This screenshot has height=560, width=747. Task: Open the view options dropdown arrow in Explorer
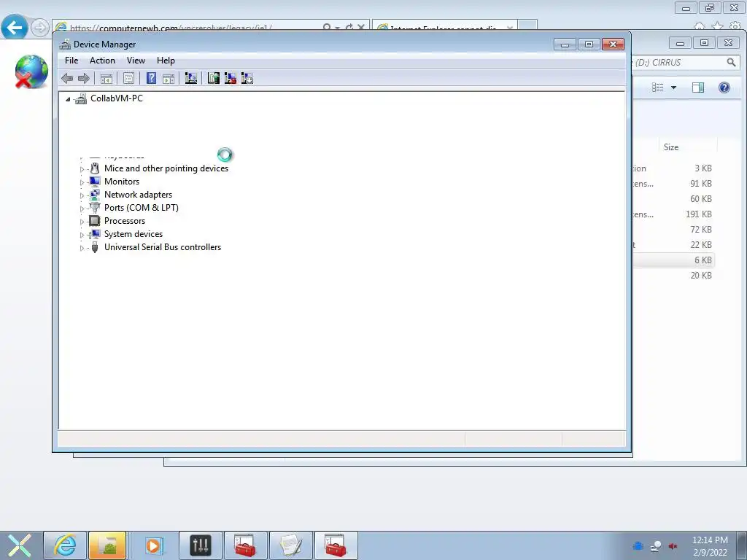(673, 87)
